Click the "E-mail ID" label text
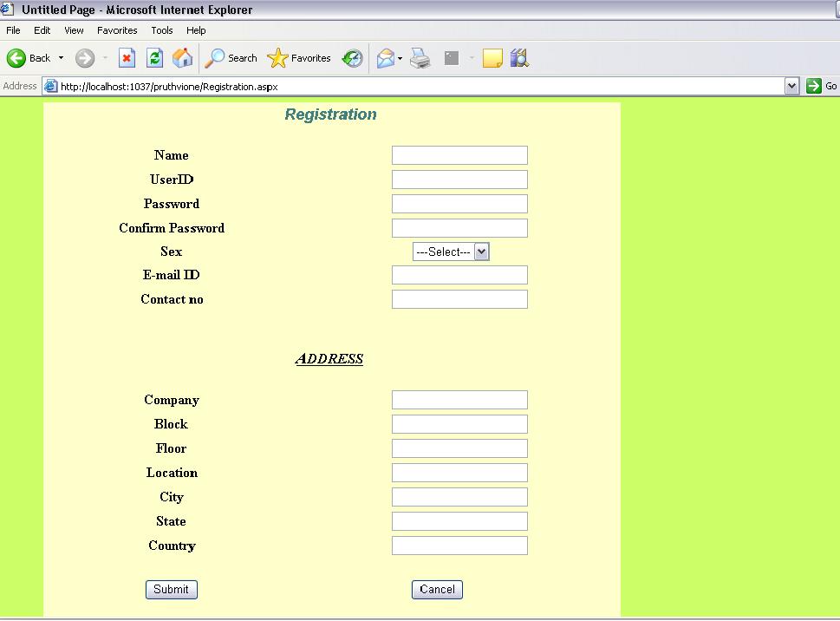 pyautogui.click(x=172, y=275)
